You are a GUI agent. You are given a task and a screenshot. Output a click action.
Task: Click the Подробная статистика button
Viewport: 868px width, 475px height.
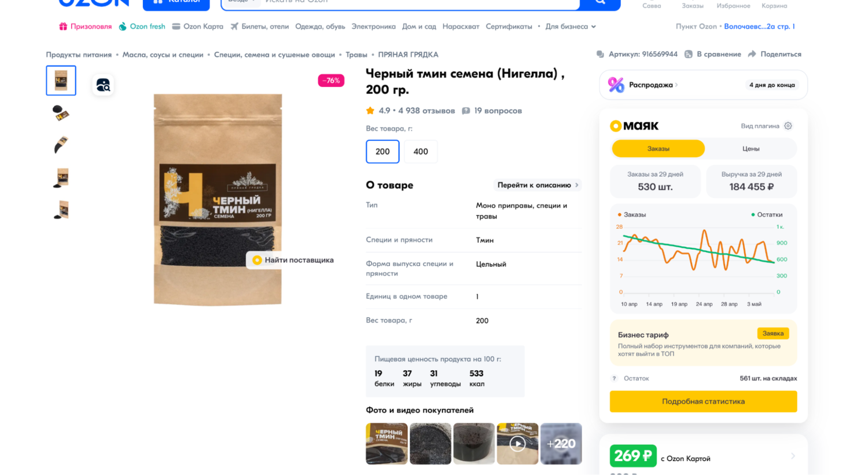pyautogui.click(x=703, y=401)
